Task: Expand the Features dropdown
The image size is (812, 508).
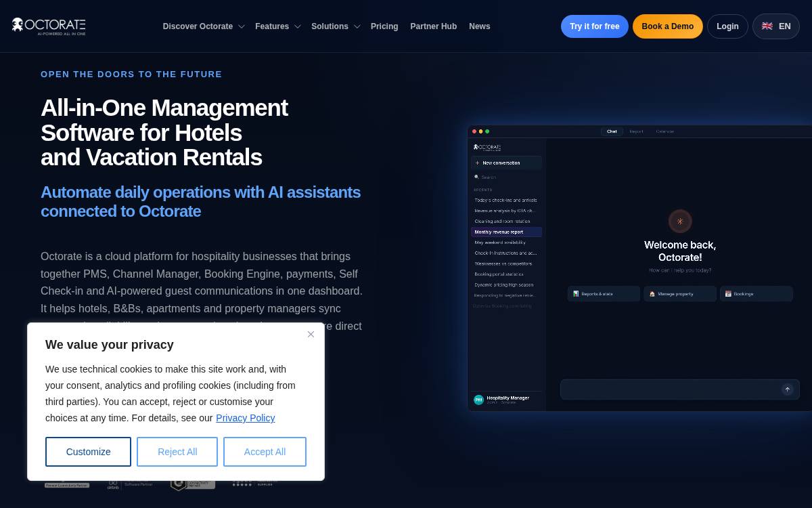Action: click(277, 26)
